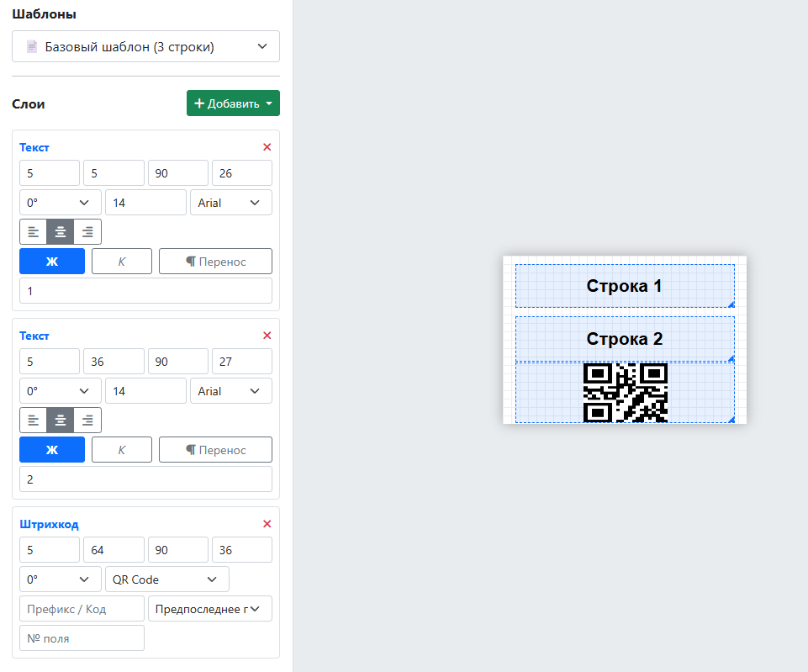The height and width of the screenshot is (672, 808).
Task: Center align first text layer
Action: pyautogui.click(x=61, y=231)
